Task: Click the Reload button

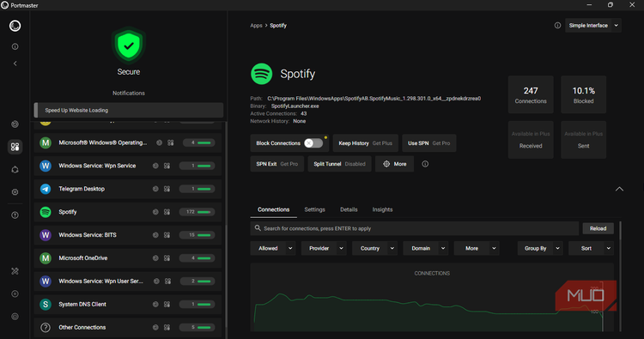Action: click(598, 228)
